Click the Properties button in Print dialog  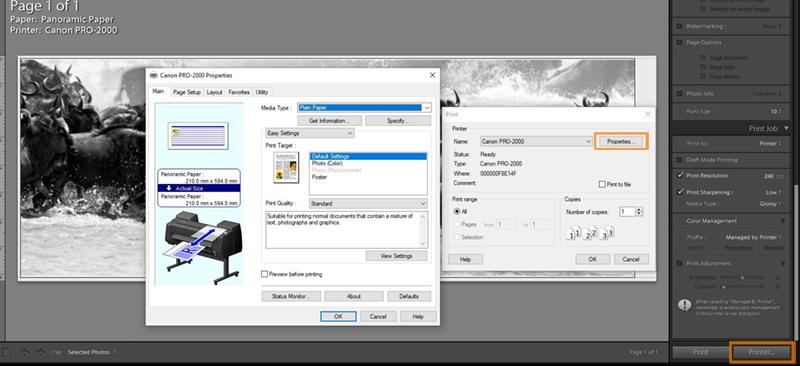621,141
